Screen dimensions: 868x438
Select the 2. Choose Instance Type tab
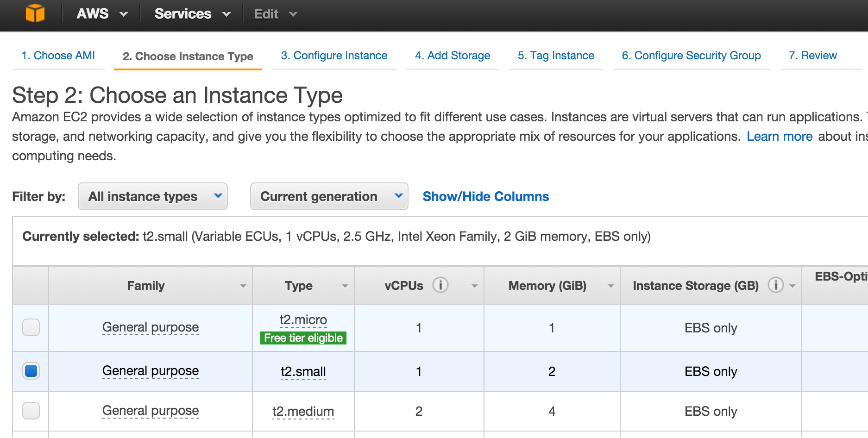[188, 56]
